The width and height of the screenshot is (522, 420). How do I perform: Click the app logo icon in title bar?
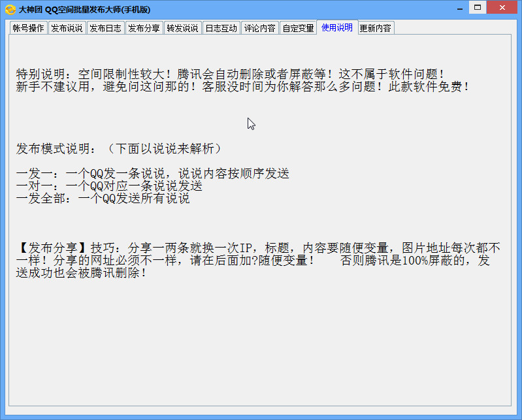(10, 10)
